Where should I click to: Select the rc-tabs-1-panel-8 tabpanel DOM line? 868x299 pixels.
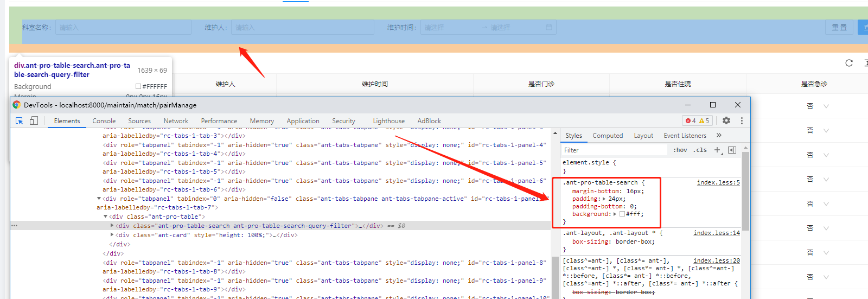click(324, 267)
